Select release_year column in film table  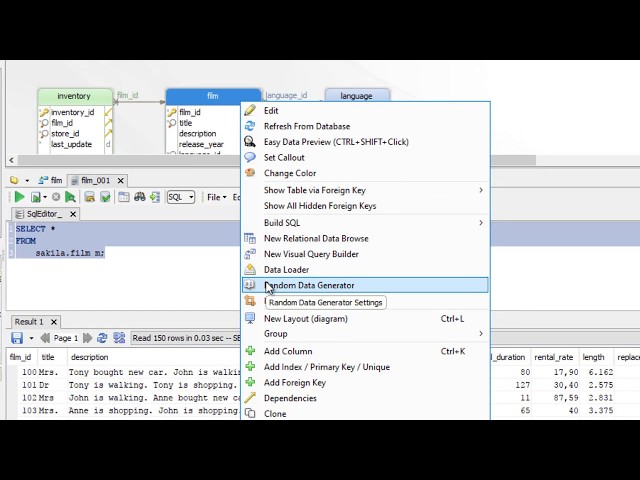[x=201, y=144]
